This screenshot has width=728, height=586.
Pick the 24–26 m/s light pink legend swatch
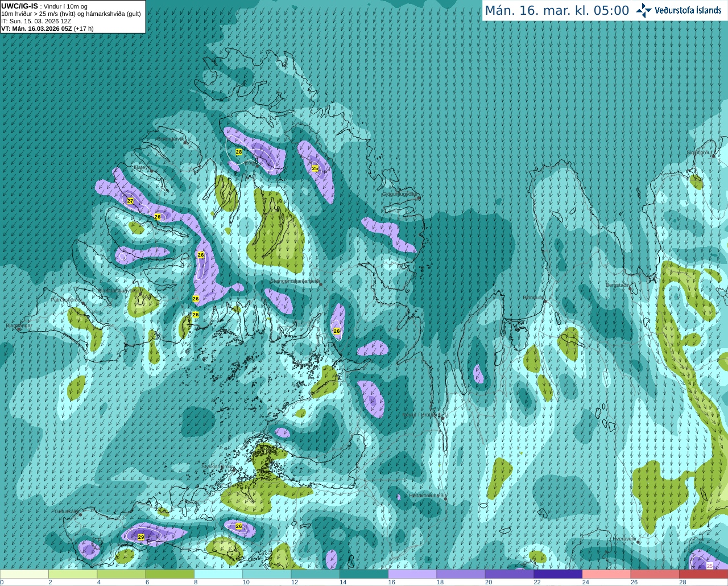coord(607,574)
